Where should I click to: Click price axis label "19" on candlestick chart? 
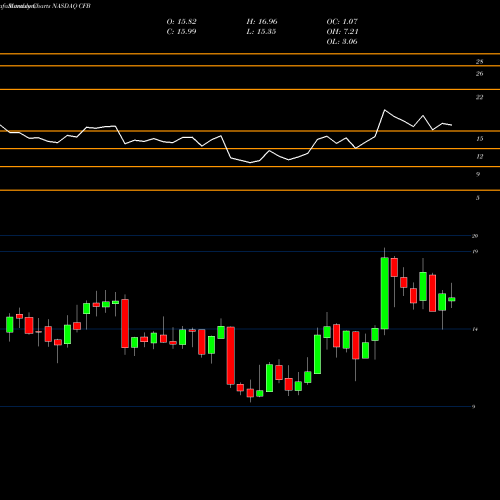click(x=475, y=252)
